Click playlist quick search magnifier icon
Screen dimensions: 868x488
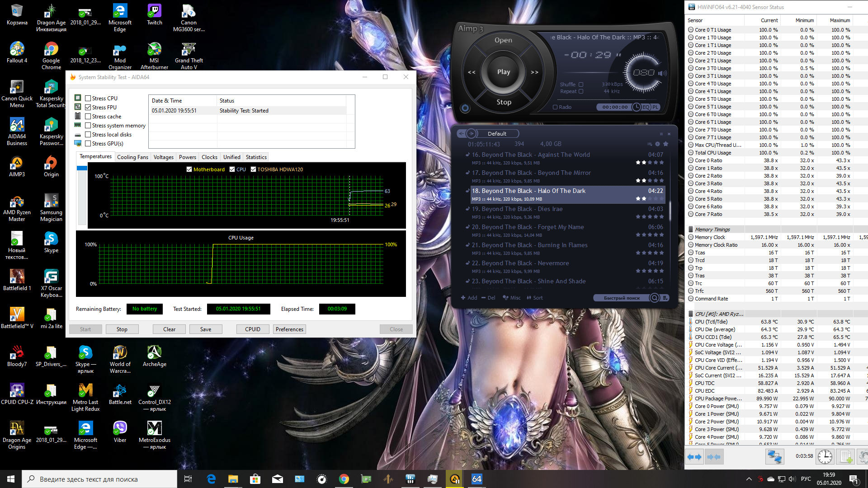(x=654, y=298)
